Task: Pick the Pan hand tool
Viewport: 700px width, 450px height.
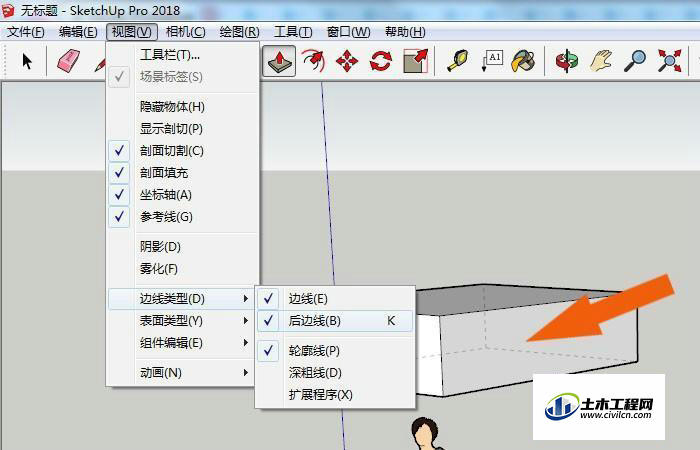Action: [x=601, y=61]
